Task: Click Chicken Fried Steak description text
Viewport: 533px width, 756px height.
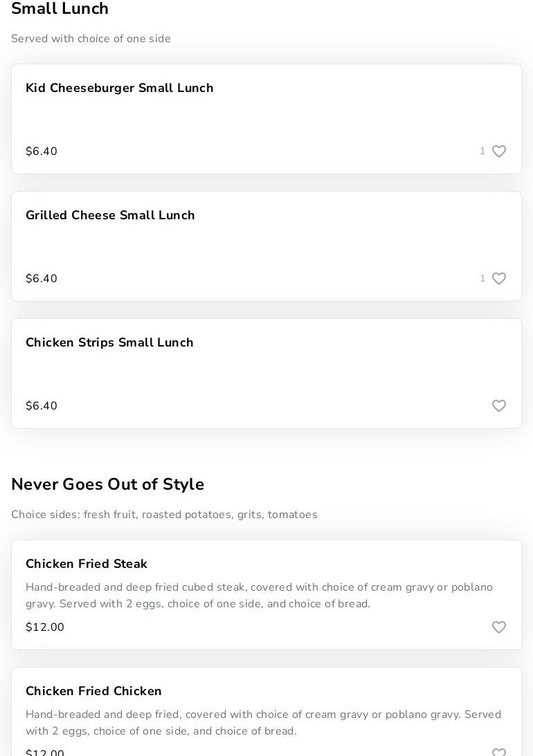Action: [259, 596]
